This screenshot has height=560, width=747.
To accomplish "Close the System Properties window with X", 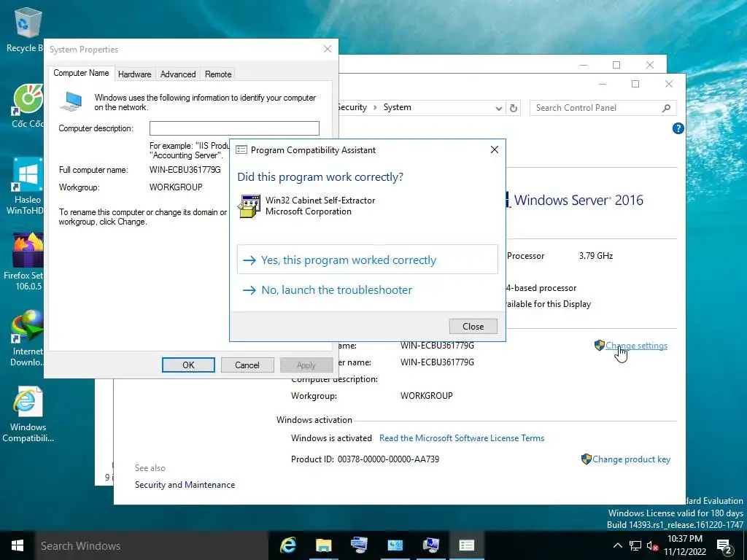I will tap(328, 49).
